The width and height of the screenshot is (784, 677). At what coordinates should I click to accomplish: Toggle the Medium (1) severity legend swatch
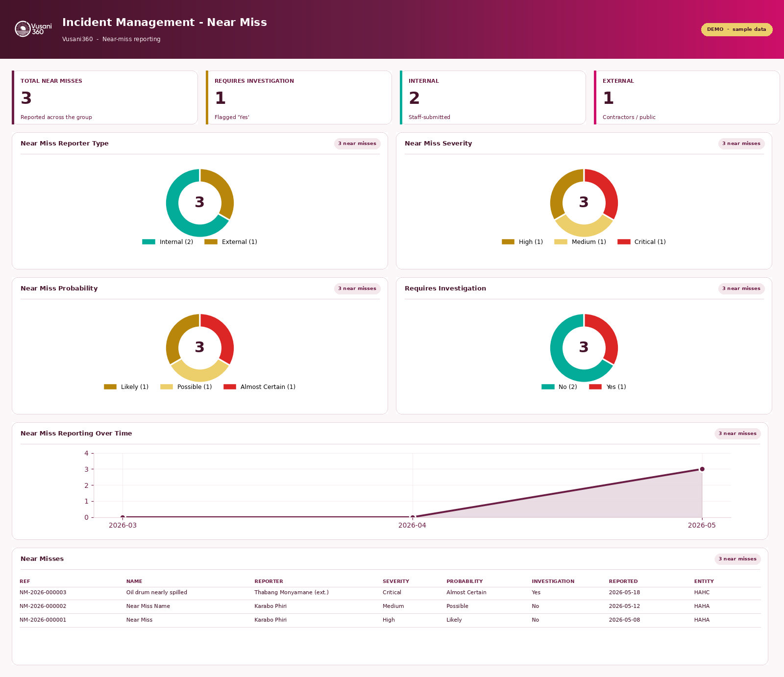(561, 242)
